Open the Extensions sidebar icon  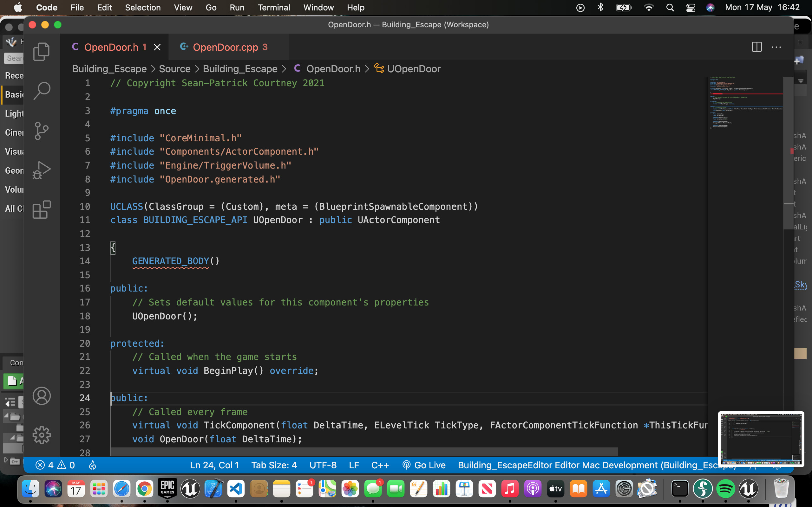(41, 209)
